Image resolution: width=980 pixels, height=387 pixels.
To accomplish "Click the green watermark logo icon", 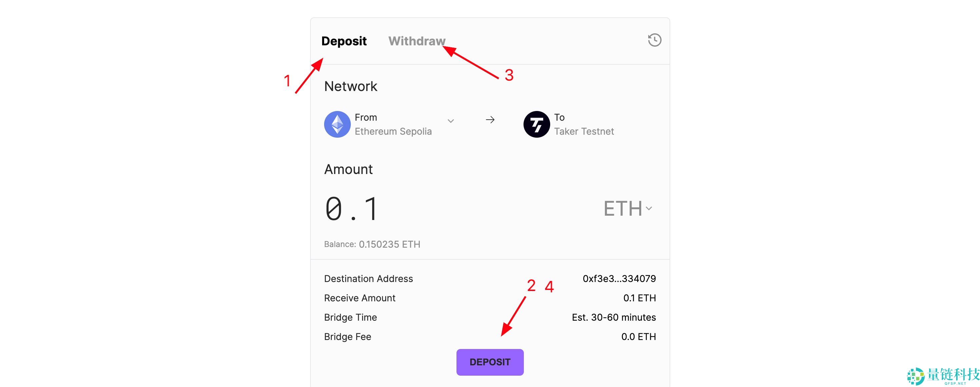I will [x=915, y=376].
